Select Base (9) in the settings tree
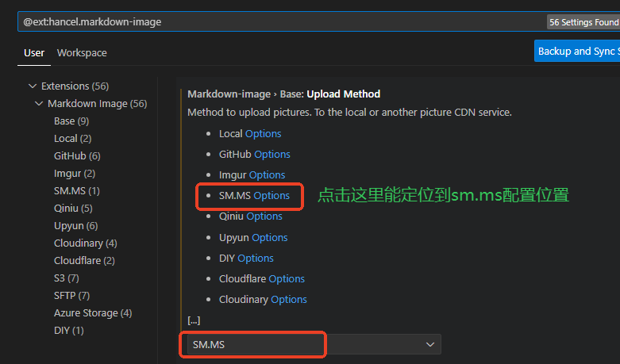The height and width of the screenshot is (364, 620). click(71, 121)
